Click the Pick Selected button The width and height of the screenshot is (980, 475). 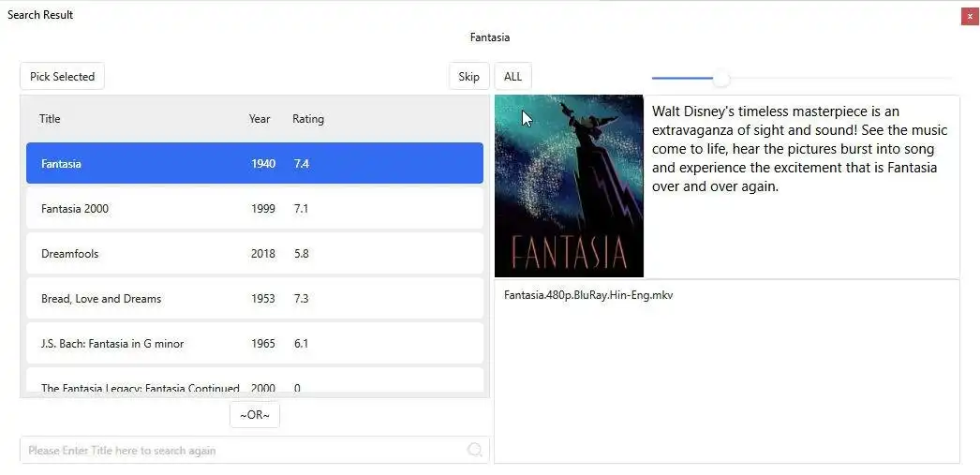62,77
